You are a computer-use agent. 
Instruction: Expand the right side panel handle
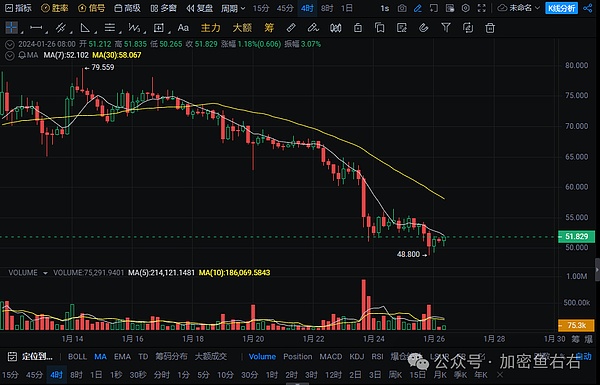click(597, 270)
